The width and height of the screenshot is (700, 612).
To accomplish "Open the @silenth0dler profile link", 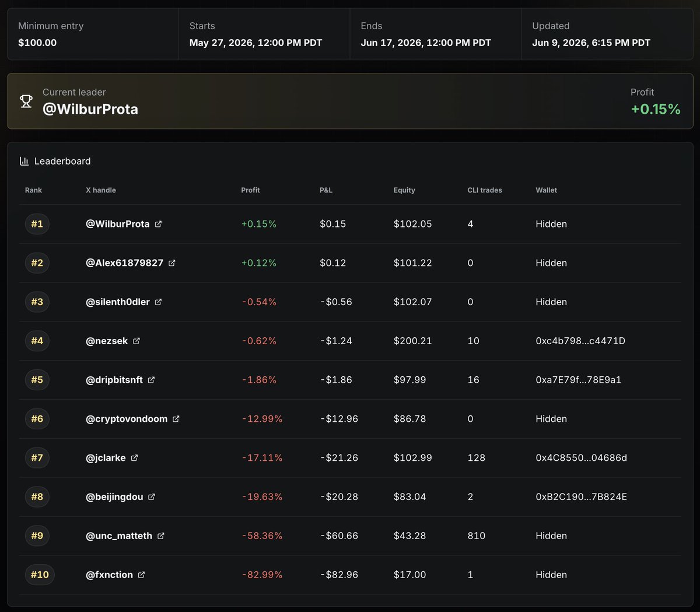I will coord(118,302).
